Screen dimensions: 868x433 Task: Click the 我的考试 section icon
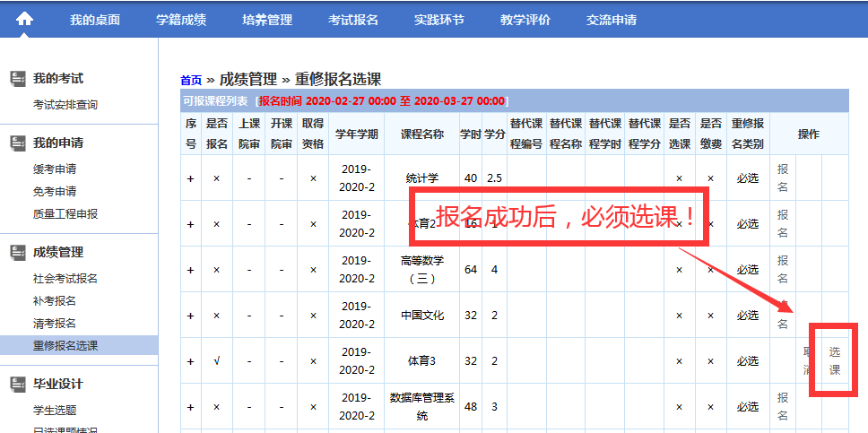point(18,79)
